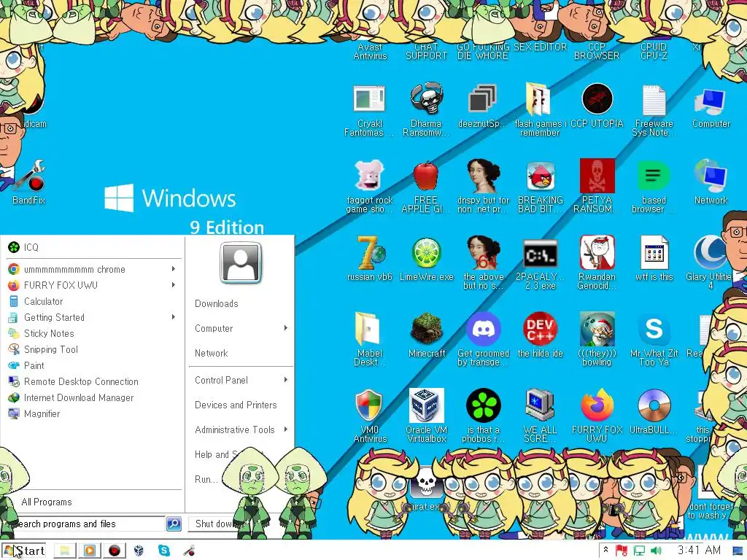Screen dimensions: 747x560
Task: Open the Skype icon Mr What Zit Too Ya
Action: click(x=654, y=329)
